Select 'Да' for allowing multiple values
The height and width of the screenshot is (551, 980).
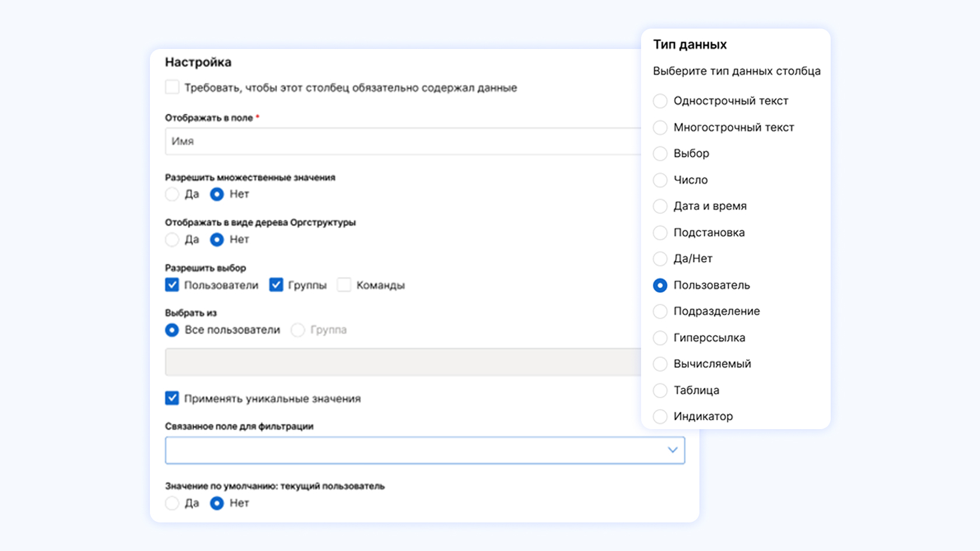(172, 194)
